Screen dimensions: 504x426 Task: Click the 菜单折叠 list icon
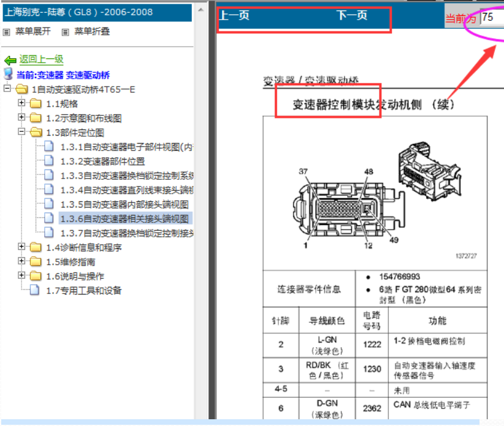[65, 32]
